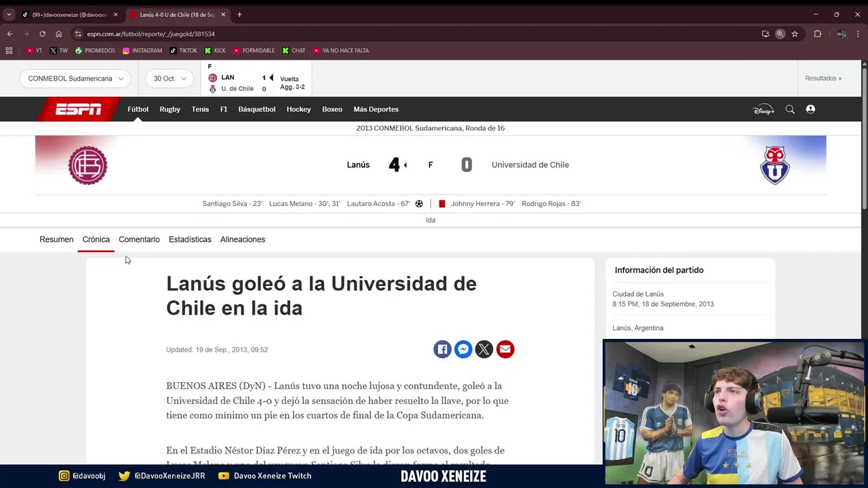Open the browser extensions puzzle icon
This screenshot has width=868, height=488.
point(817,34)
